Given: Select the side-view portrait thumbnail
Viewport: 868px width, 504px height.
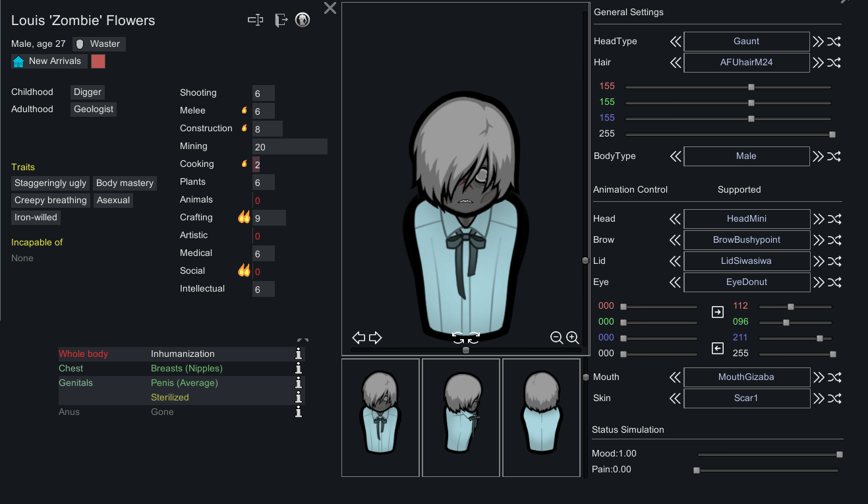Looking at the screenshot, I should coord(461,418).
